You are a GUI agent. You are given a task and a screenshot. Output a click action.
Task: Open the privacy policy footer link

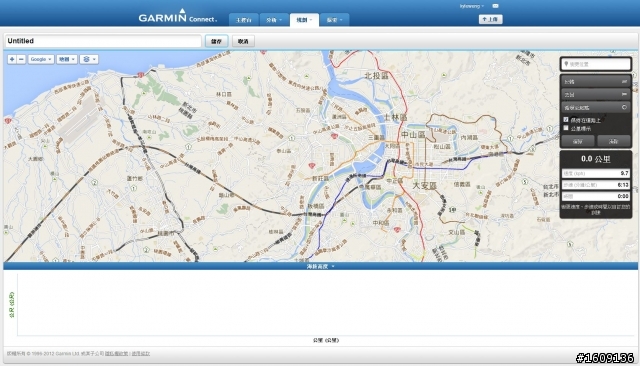pos(116,353)
